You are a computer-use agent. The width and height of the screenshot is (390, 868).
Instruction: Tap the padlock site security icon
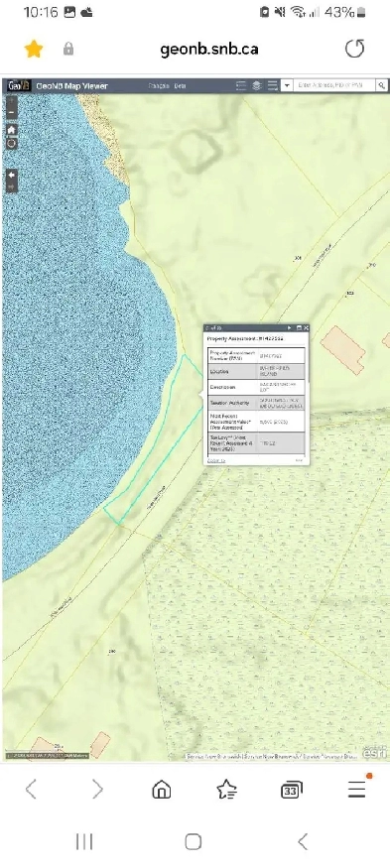click(x=68, y=50)
